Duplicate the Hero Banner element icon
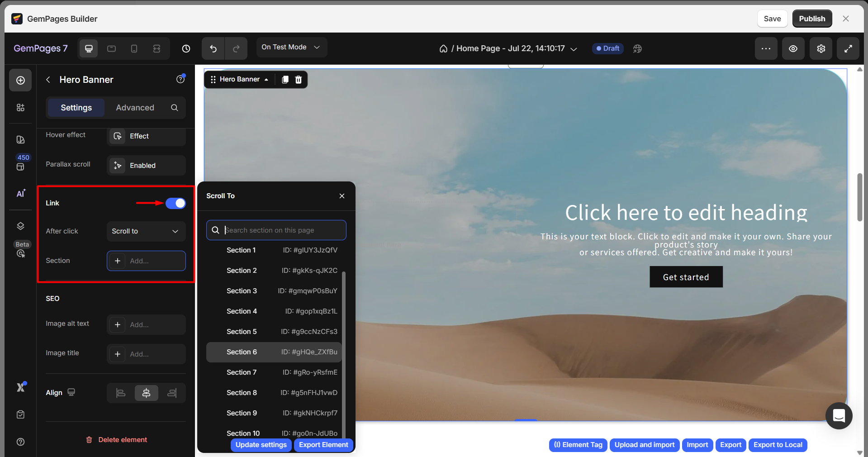The height and width of the screenshot is (457, 868). [285, 80]
